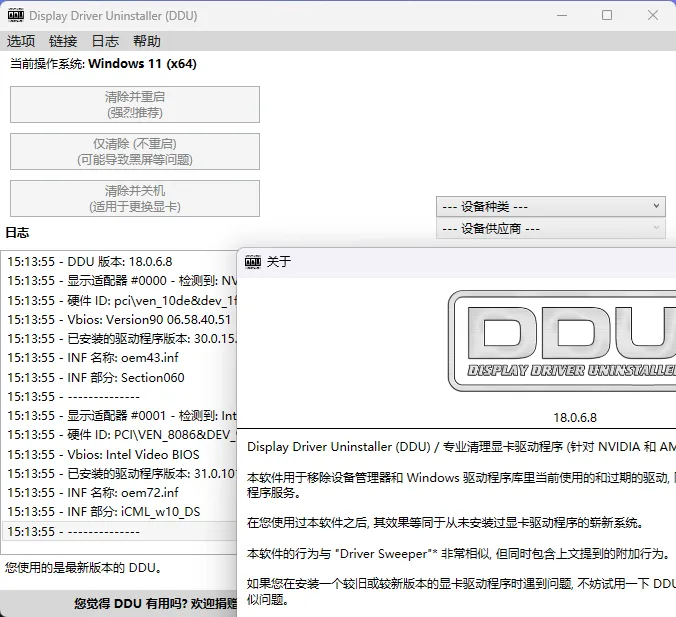Click the 关于 dialog title bar icon

pos(253,262)
